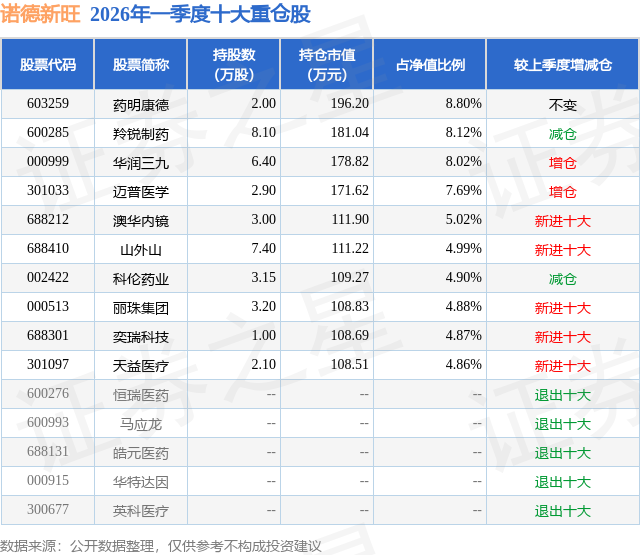Select stock code 688131

click(48, 451)
